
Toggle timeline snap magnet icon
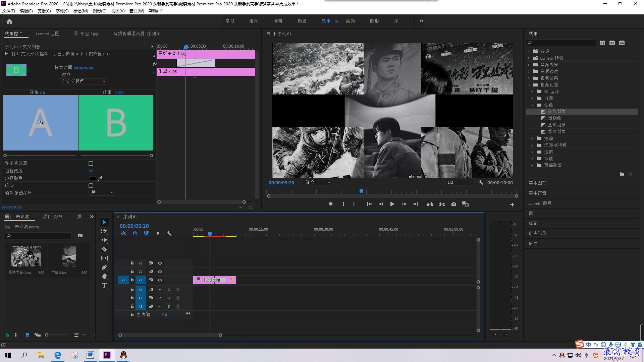(x=135, y=233)
